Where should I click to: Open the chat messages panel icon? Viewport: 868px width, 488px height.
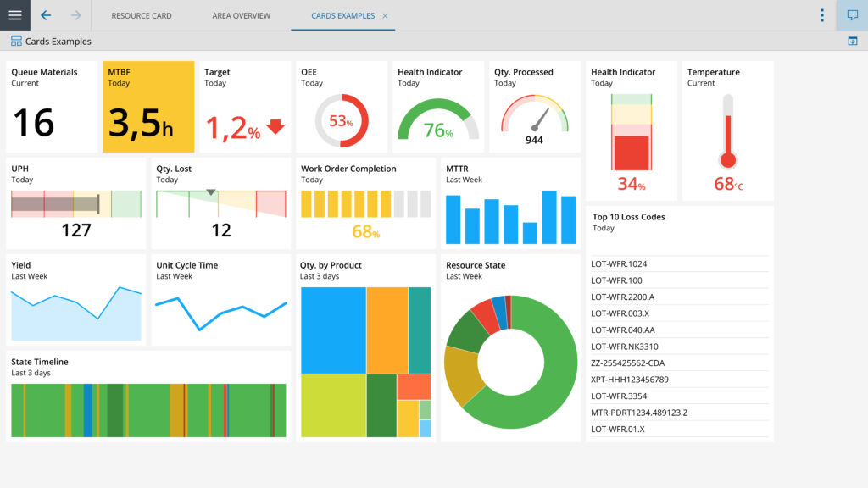(852, 15)
